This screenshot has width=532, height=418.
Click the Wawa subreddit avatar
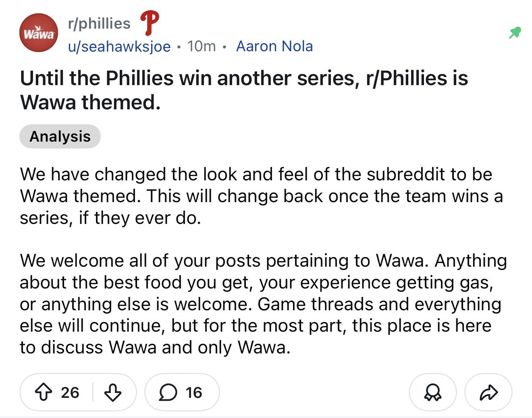39,33
